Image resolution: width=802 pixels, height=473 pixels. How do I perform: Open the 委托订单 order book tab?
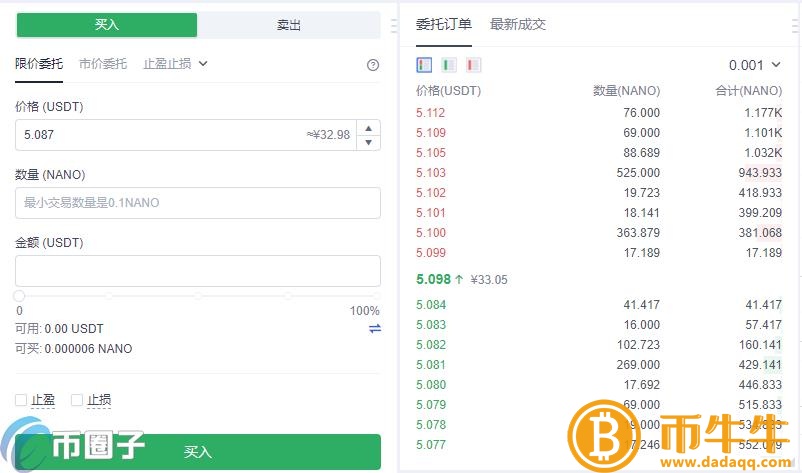click(x=444, y=24)
